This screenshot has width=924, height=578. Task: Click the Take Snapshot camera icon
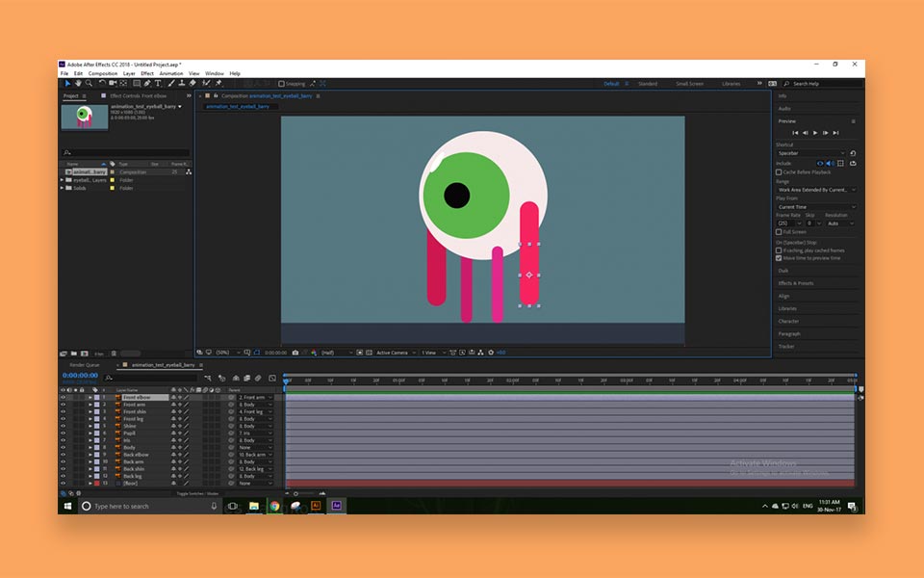[295, 353]
